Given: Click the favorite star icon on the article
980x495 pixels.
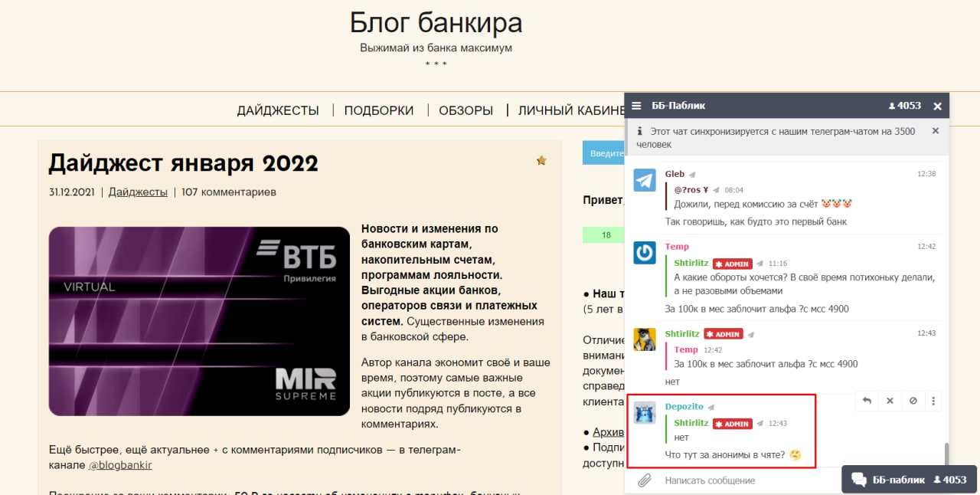Looking at the screenshot, I should tap(541, 160).
